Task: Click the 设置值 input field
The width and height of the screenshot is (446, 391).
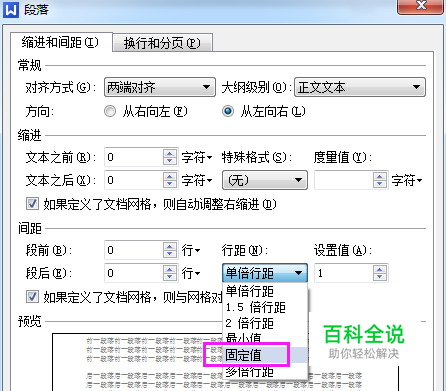Action: (344, 273)
